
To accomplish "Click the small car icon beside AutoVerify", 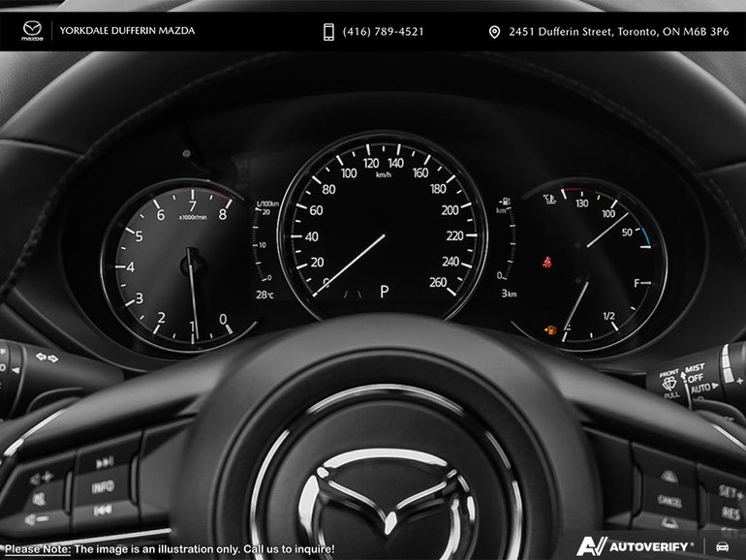I will 722,546.
